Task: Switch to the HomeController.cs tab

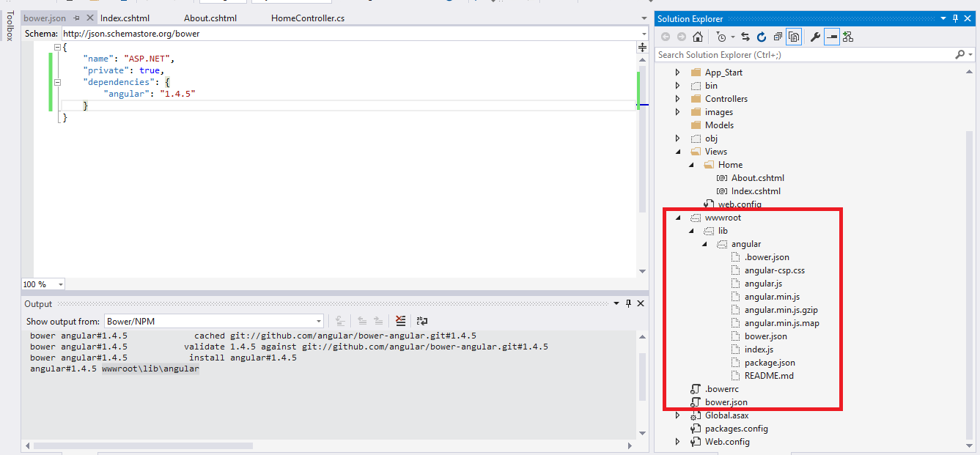Action: point(307,18)
